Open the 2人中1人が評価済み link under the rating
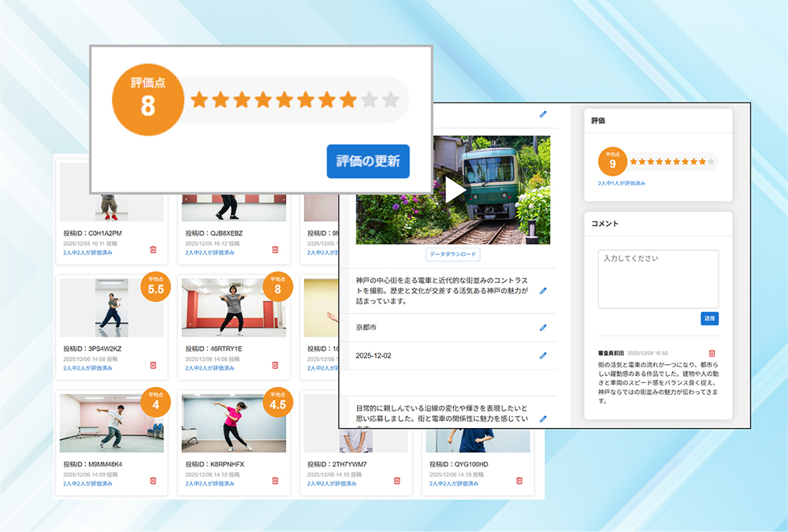This screenshot has height=532, width=788. coord(622,183)
